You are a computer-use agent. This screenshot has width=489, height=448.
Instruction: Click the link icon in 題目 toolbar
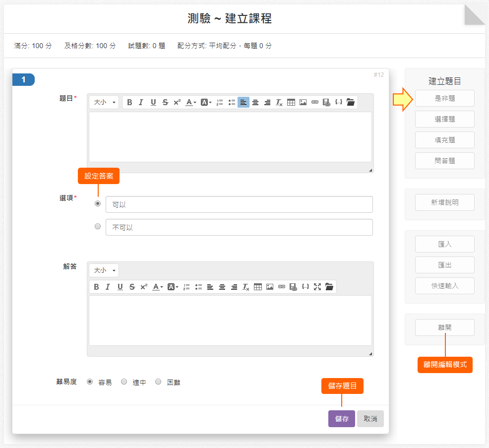(315, 102)
